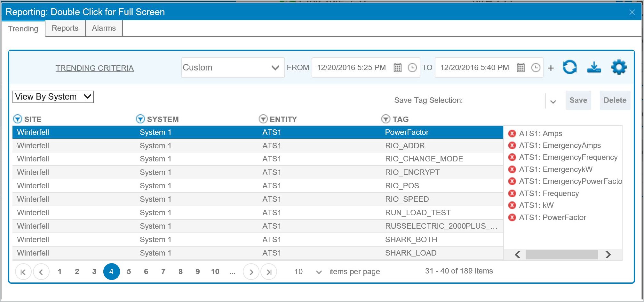Go to page 10
The height and width of the screenshot is (302, 644).
point(215,272)
